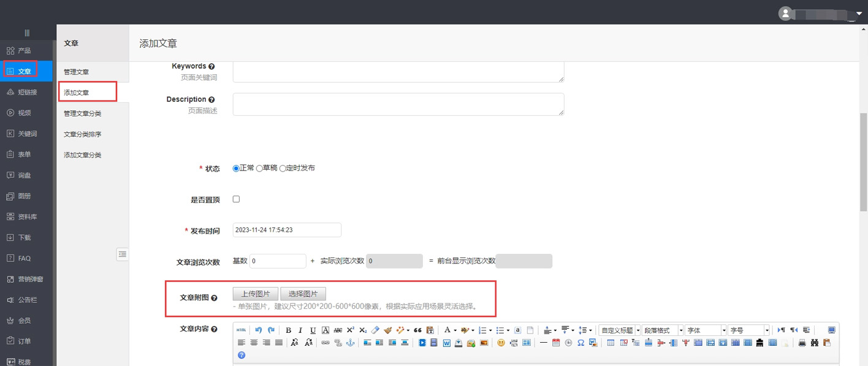Redo edit in editor toolbar

[x=271, y=330]
